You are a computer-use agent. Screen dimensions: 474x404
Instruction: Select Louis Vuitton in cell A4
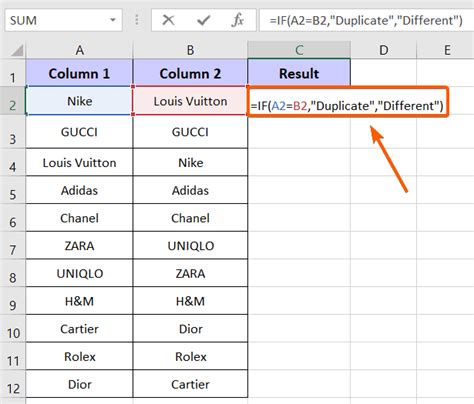click(x=79, y=163)
